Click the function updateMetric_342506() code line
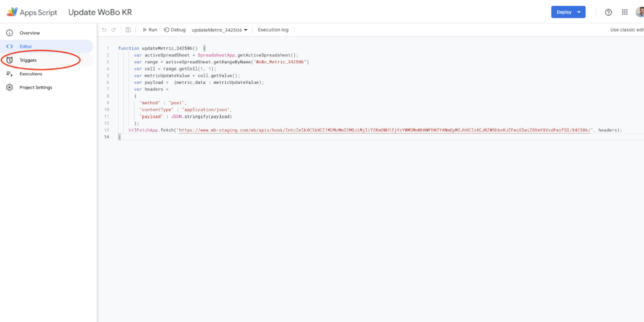Image resolution: width=644 pixels, height=322 pixels. 162,48
